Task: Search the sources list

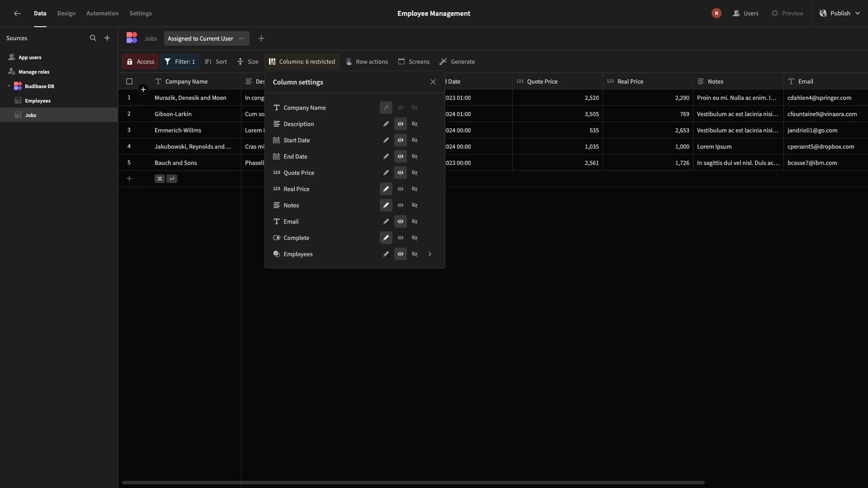Action: (93, 38)
